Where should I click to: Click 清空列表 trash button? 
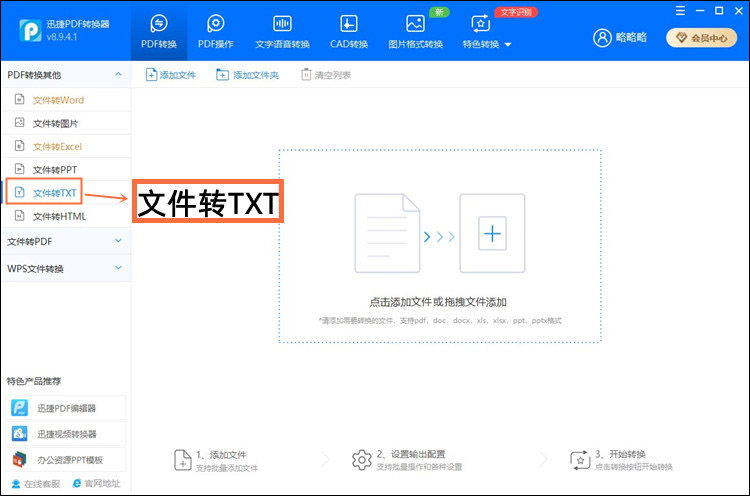(326, 75)
